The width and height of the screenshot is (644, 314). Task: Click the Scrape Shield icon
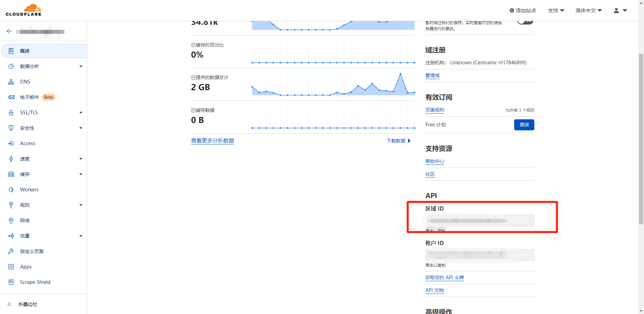click(x=11, y=282)
